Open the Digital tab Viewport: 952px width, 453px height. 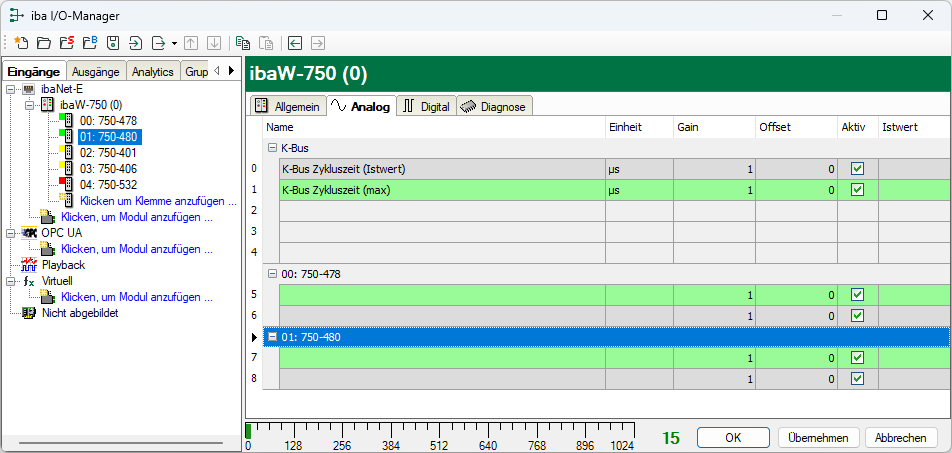click(427, 107)
